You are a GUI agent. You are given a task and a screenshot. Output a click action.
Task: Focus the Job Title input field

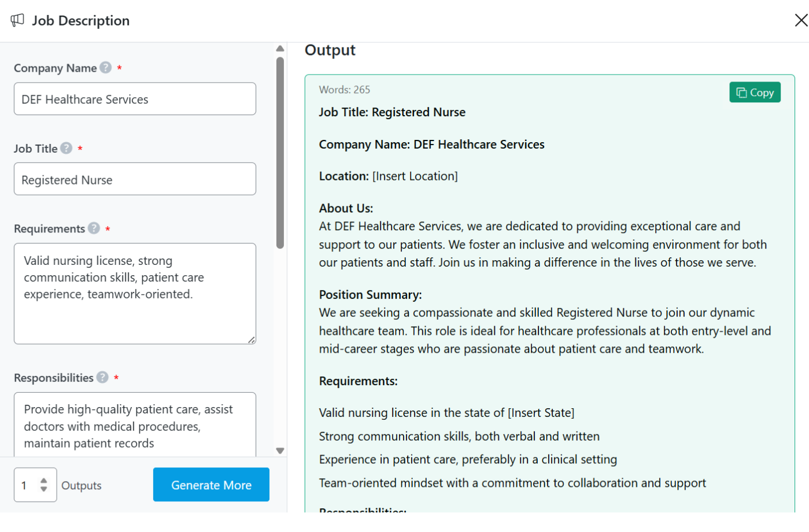click(135, 179)
